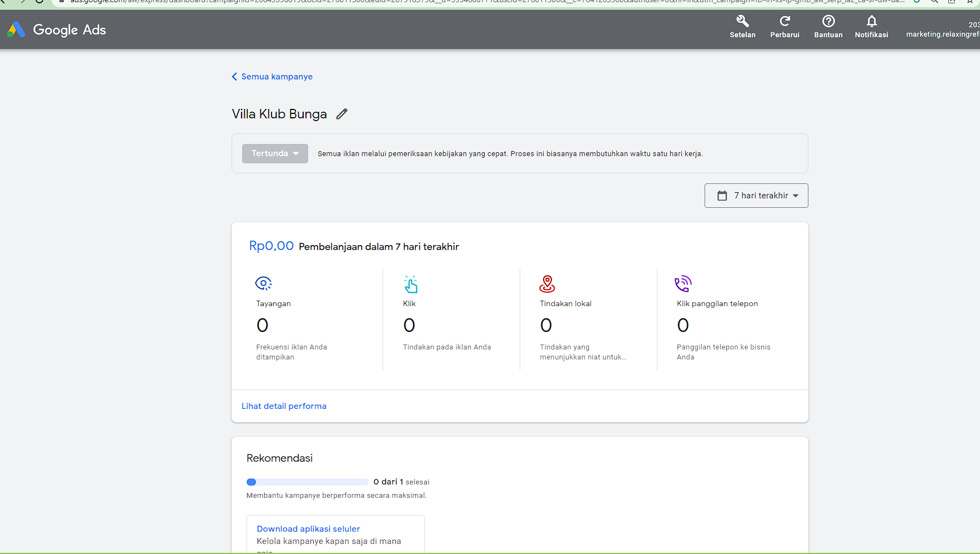980x554 pixels.
Task: Click the Tayangan eye icon
Action: 263,283
